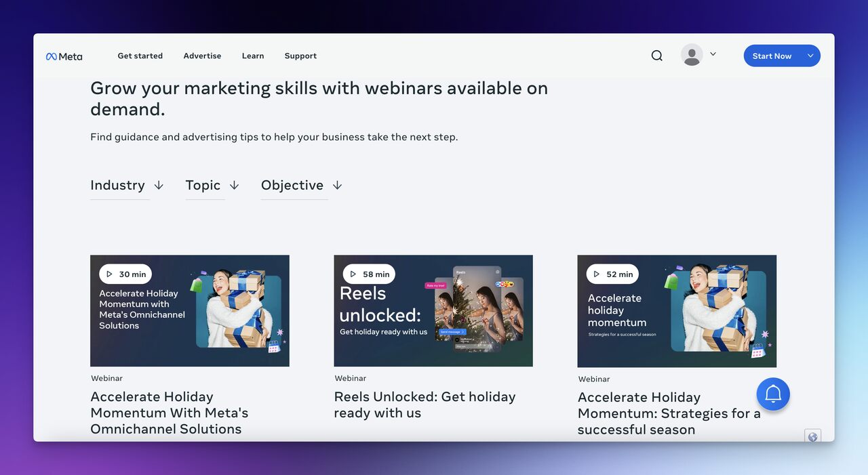Open the Support menu
This screenshot has width=868, height=475.
(x=300, y=56)
